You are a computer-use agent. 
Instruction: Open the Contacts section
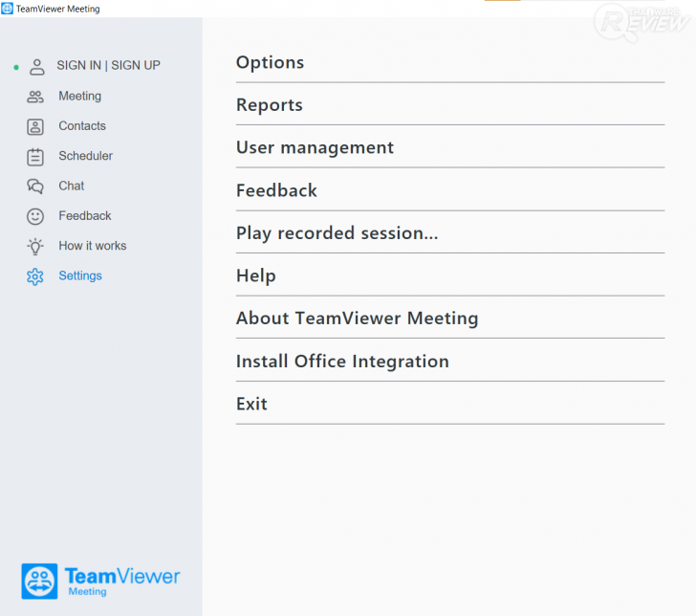(x=82, y=125)
